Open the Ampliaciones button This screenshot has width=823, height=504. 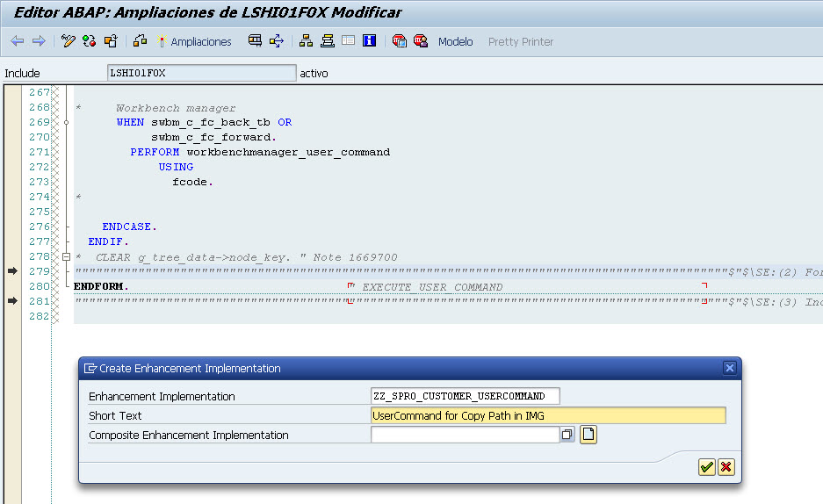(x=201, y=42)
